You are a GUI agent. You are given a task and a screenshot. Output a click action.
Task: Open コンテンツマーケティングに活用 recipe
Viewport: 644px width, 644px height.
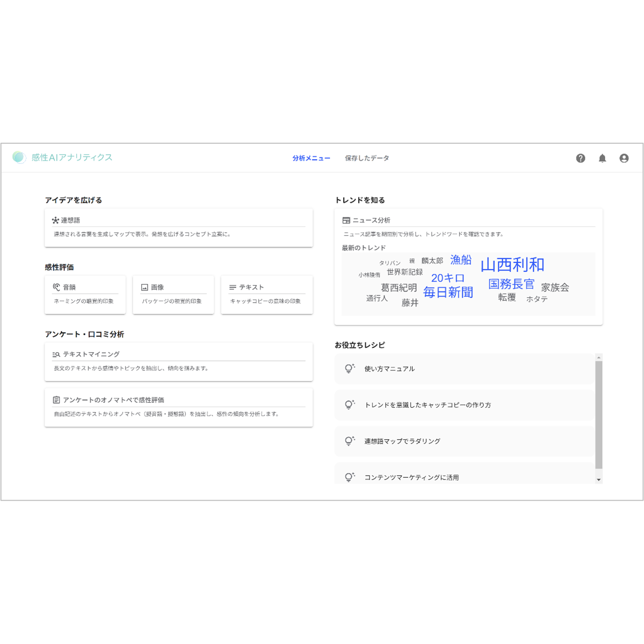[464, 473]
